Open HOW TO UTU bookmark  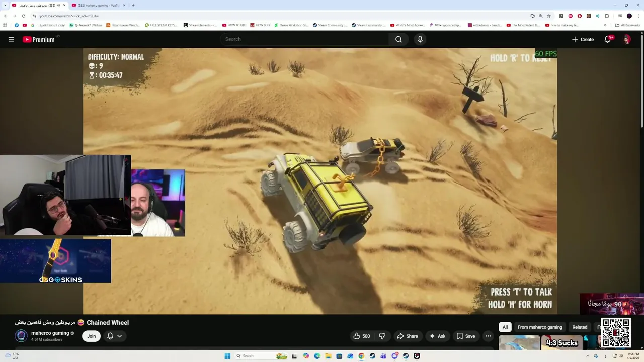pos(234,25)
